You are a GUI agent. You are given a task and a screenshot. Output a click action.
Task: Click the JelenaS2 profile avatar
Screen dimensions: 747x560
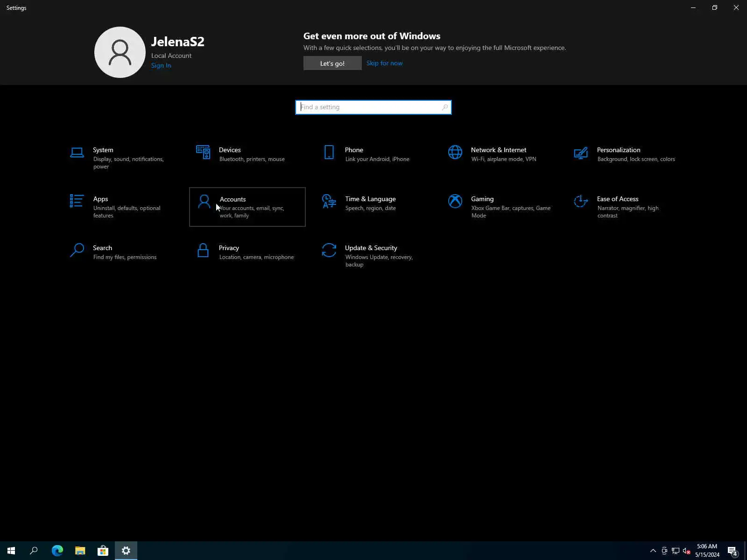click(x=120, y=52)
